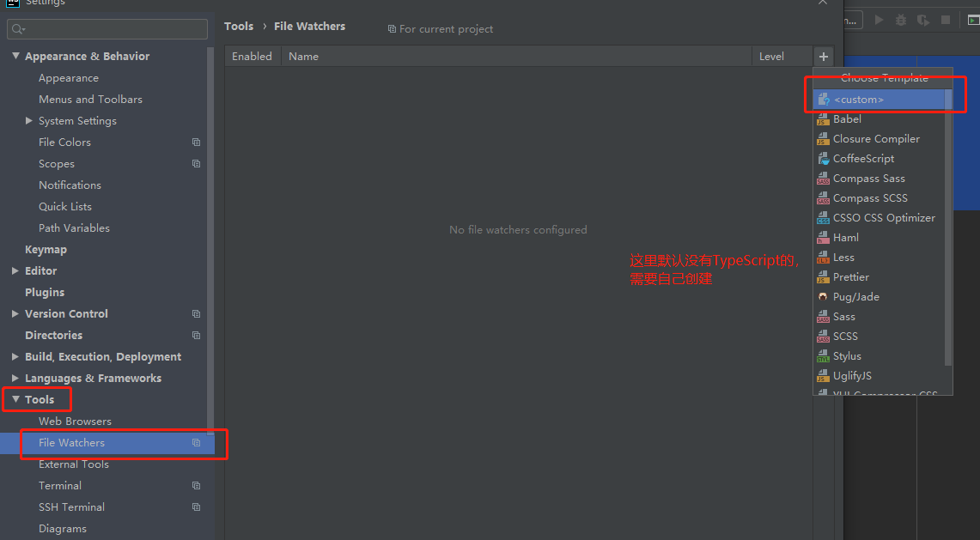This screenshot has height=540, width=980.
Task: Open the Terminal settings page
Action: coord(60,486)
